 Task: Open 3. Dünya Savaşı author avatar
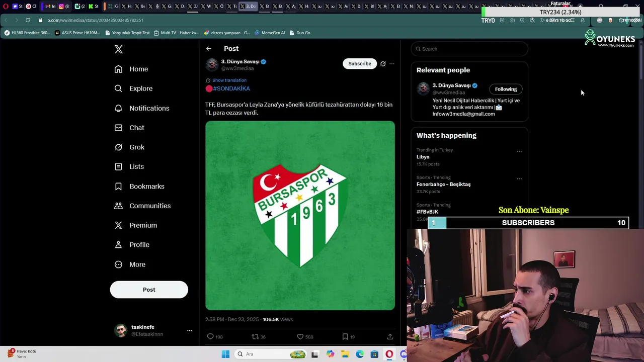pyautogui.click(x=212, y=64)
